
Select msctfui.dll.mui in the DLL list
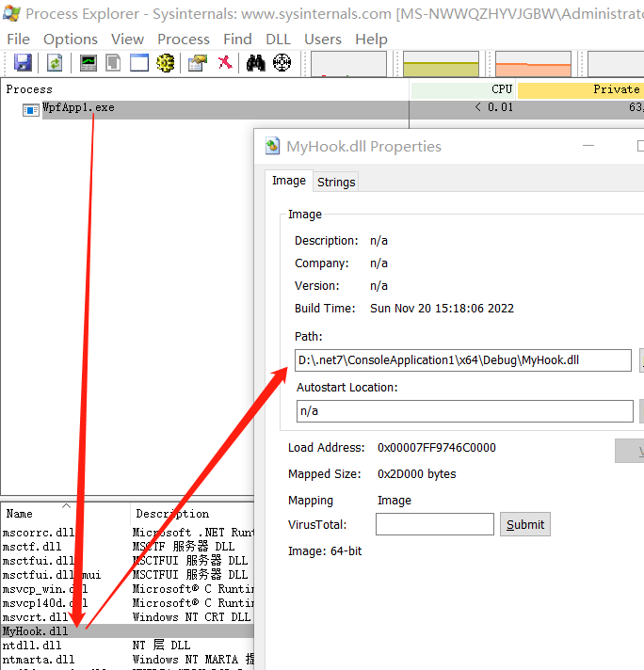point(127,575)
